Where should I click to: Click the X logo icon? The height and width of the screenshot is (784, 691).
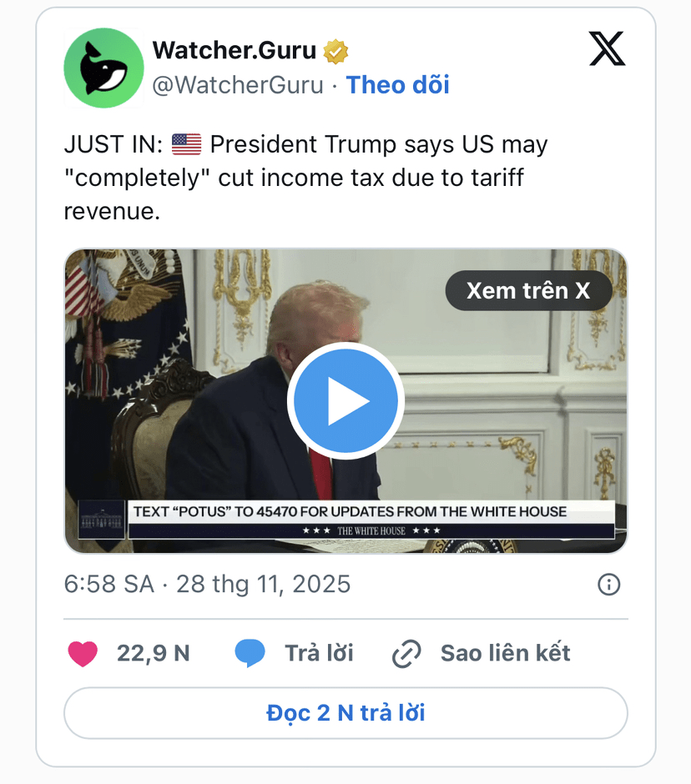(607, 48)
